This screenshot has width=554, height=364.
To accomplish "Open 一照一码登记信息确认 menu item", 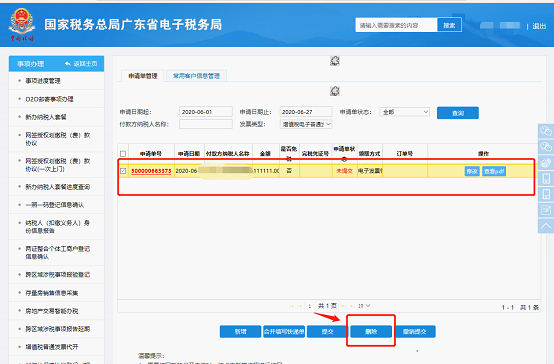I will pyautogui.click(x=54, y=205).
